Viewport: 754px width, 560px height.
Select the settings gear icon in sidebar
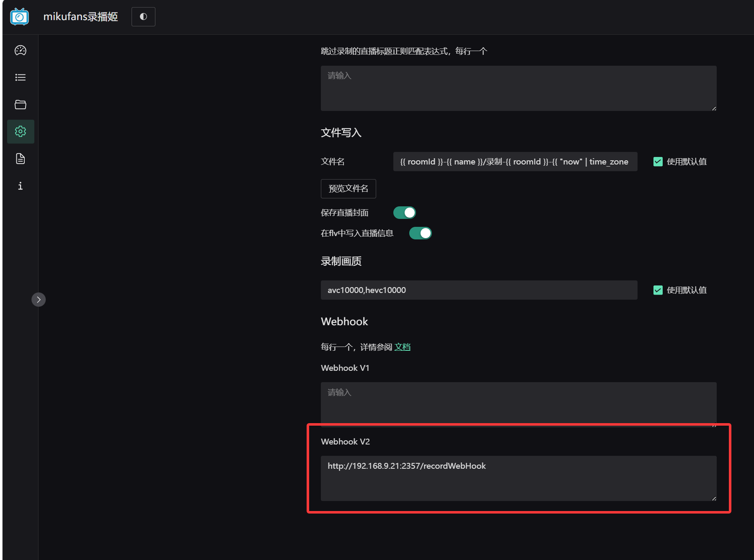pyautogui.click(x=21, y=131)
